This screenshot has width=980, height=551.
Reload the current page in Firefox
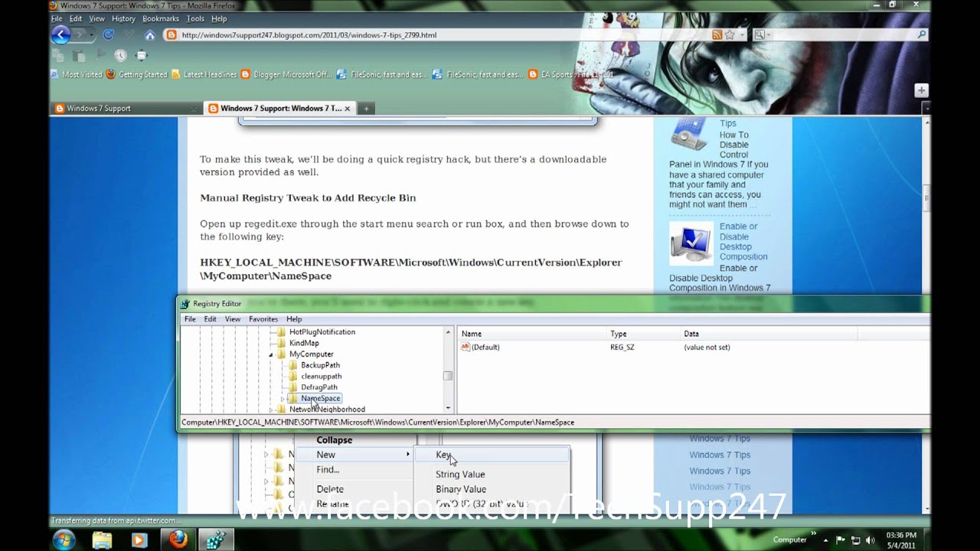tap(109, 34)
